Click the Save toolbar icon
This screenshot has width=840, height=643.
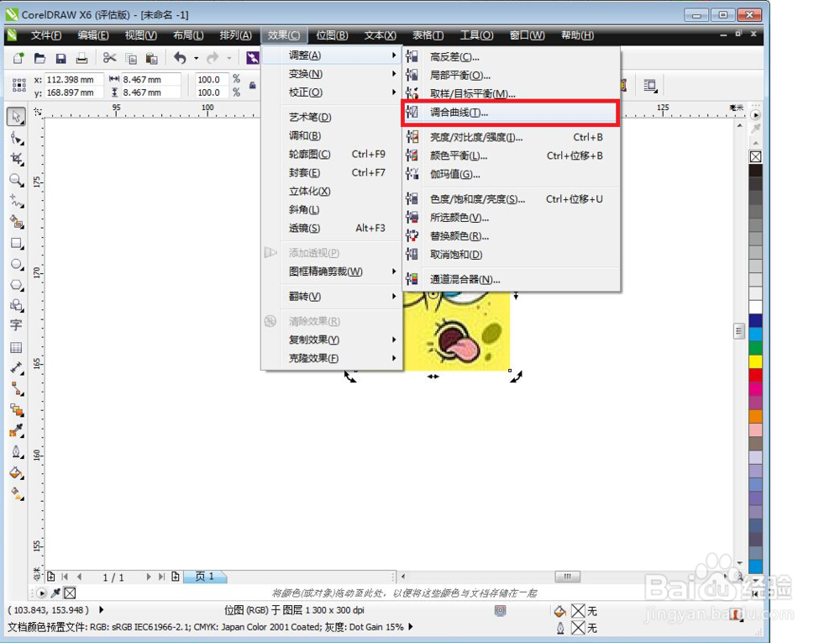(60, 57)
